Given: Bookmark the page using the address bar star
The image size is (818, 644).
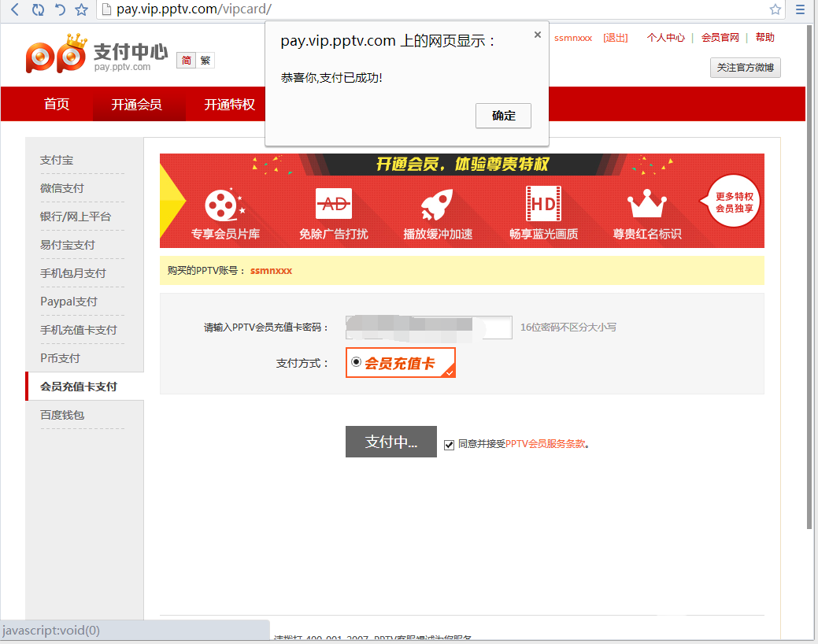Looking at the screenshot, I should [x=775, y=9].
